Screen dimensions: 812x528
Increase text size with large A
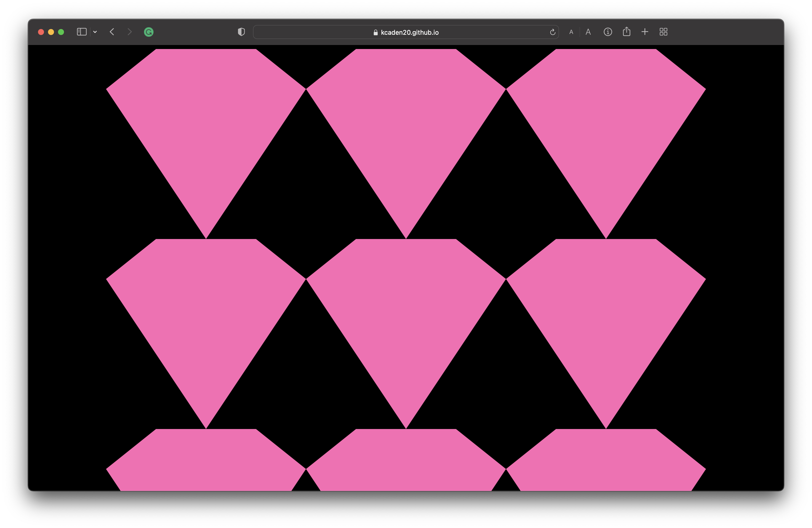point(588,32)
